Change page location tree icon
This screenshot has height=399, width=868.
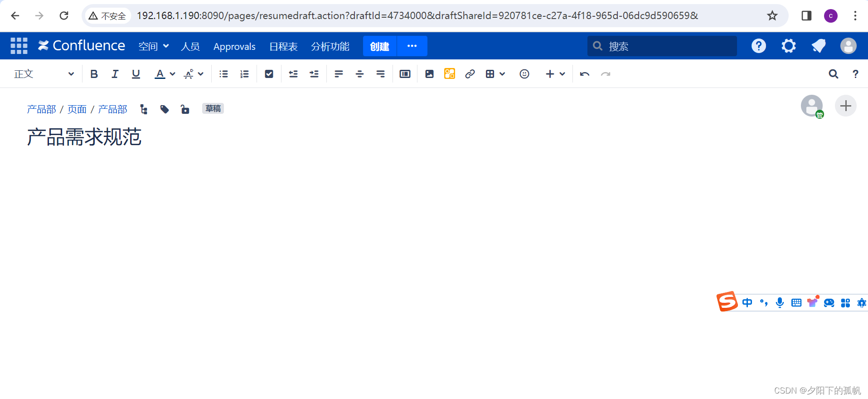(x=144, y=109)
